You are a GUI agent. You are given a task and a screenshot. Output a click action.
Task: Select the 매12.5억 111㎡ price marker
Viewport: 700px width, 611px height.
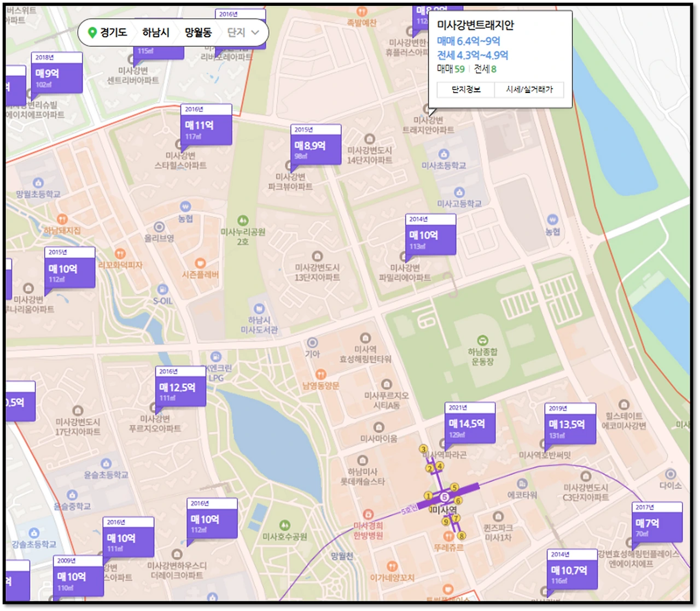pyautogui.click(x=180, y=387)
